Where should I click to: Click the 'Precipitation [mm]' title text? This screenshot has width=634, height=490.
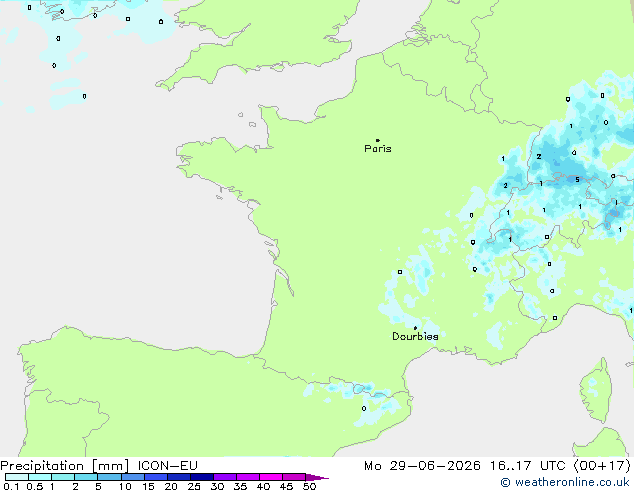click(x=65, y=466)
